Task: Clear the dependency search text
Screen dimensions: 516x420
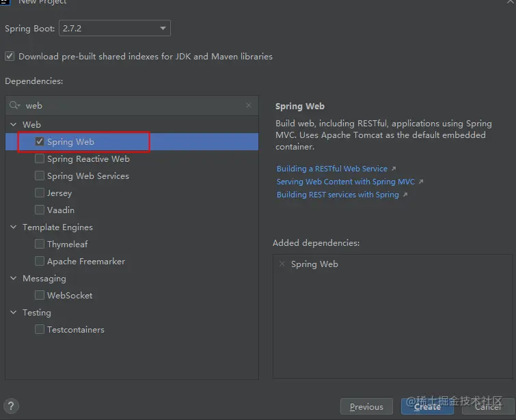Action: (x=249, y=106)
